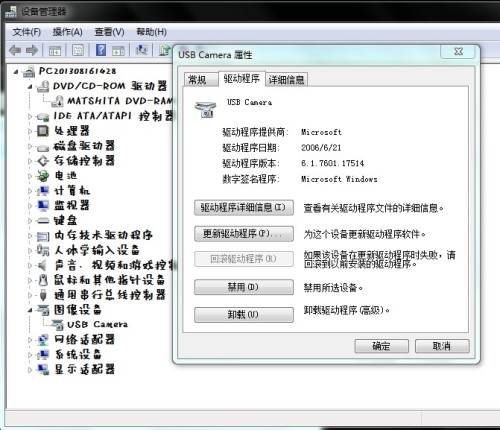
Task: Open the 帮助(H) menu
Action: click(151, 32)
